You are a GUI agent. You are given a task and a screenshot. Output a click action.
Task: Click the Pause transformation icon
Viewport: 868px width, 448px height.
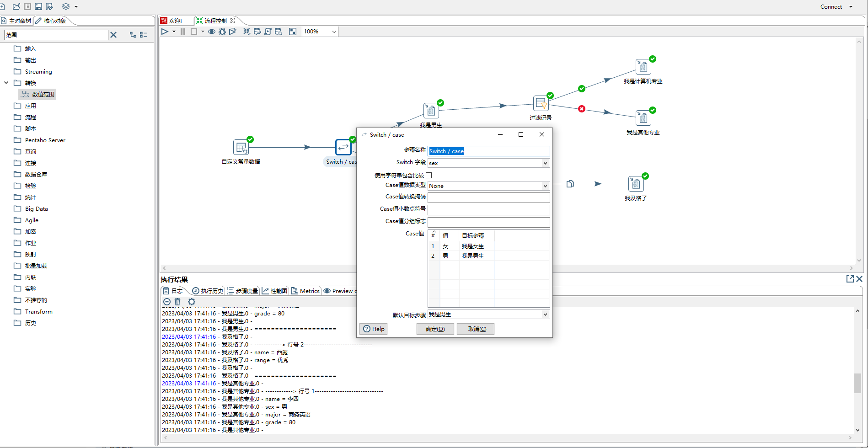(183, 32)
